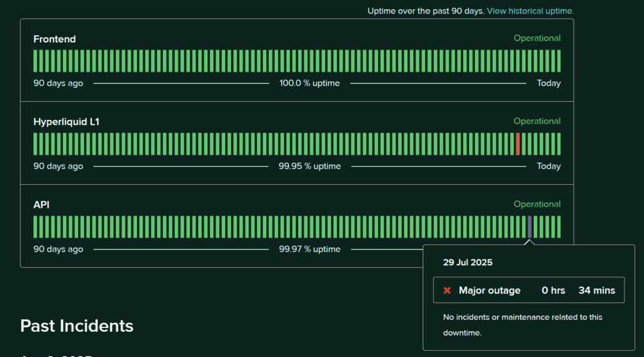
Task: Click the 34 mins duration value
Action: pyautogui.click(x=597, y=290)
